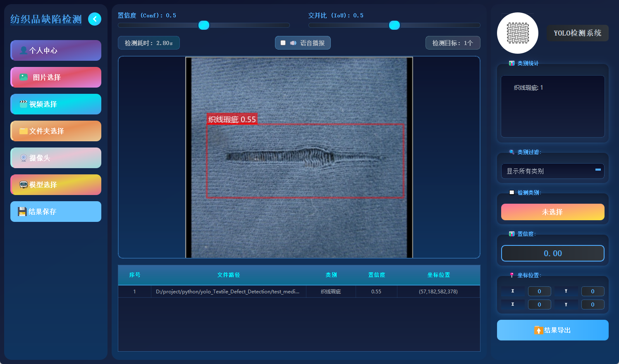Click the speaker icon beside 语音播报

[x=293, y=43]
